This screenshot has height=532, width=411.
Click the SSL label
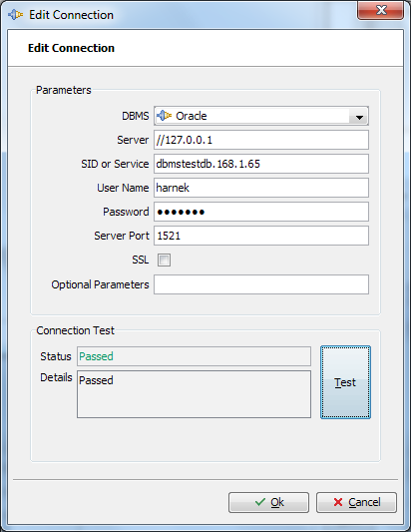[x=141, y=260]
